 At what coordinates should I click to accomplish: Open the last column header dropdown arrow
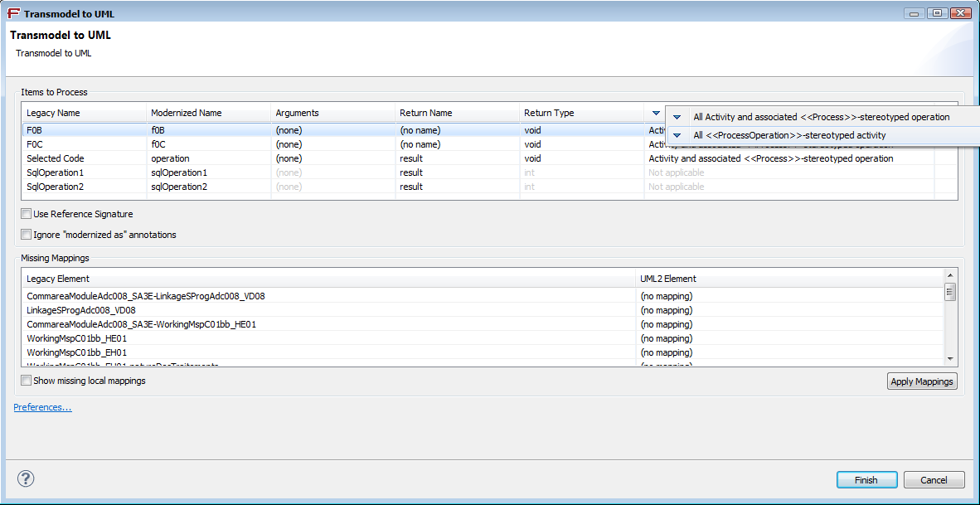click(x=655, y=113)
